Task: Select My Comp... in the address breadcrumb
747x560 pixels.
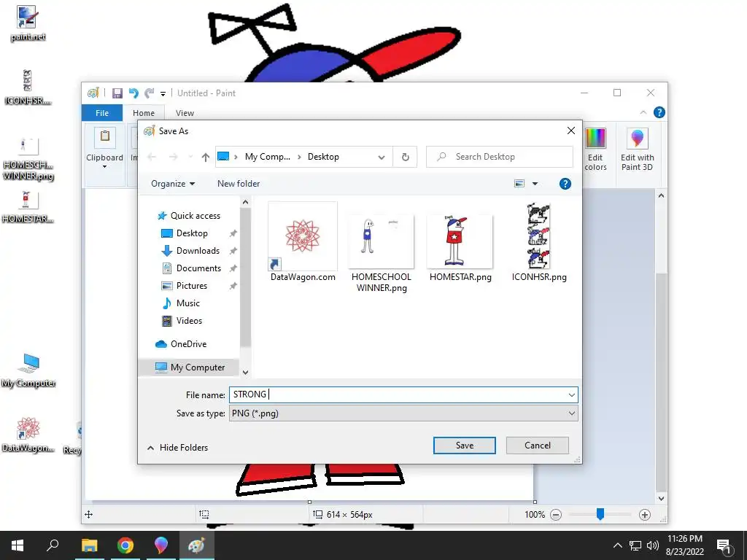Action: pos(267,157)
